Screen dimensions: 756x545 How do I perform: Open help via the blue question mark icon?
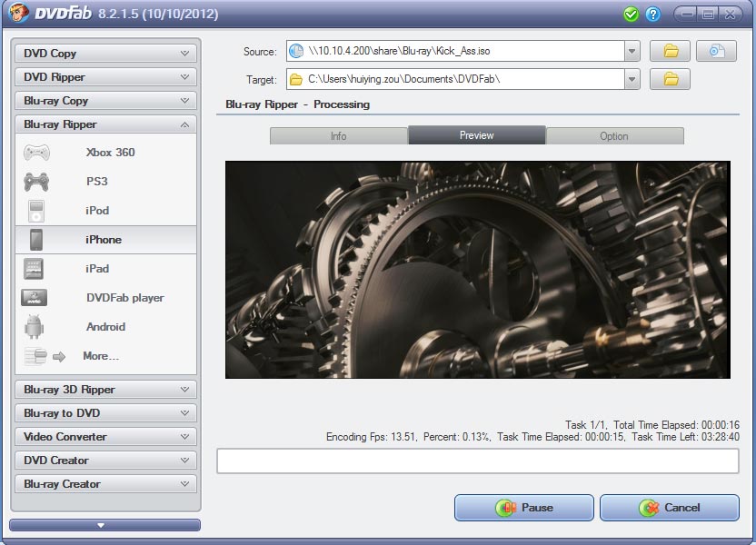652,14
